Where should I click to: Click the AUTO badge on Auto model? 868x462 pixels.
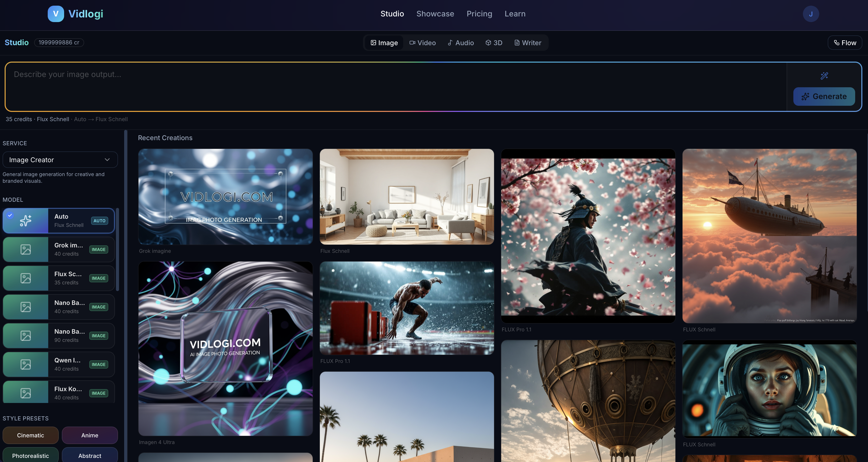pos(100,221)
